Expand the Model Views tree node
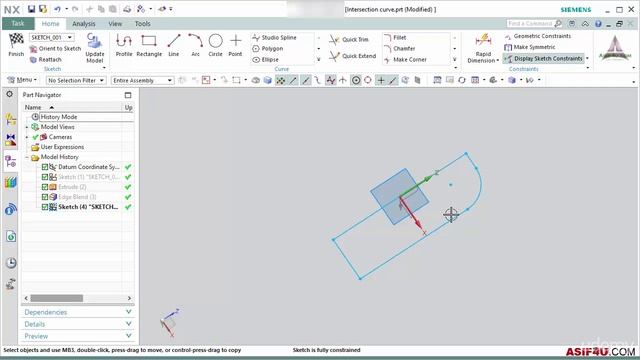This screenshot has height=360, width=640. click(x=27, y=127)
